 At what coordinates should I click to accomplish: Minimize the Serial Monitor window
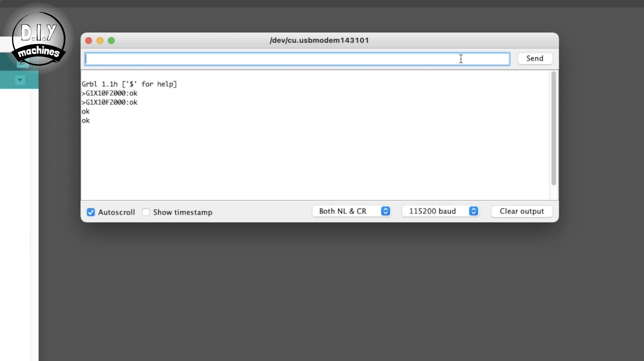click(x=100, y=40)
